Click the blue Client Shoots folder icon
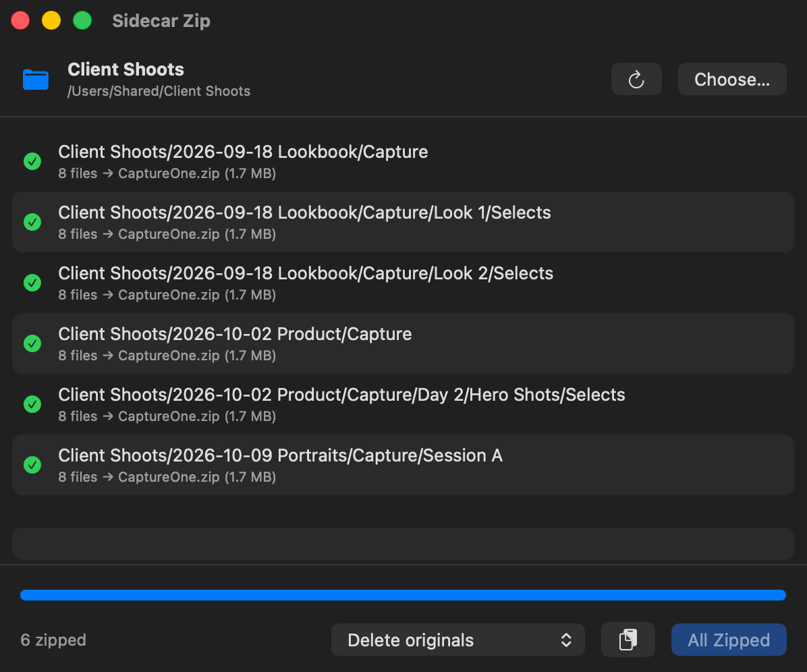This screenshot has width=807, height=672. 36,80
